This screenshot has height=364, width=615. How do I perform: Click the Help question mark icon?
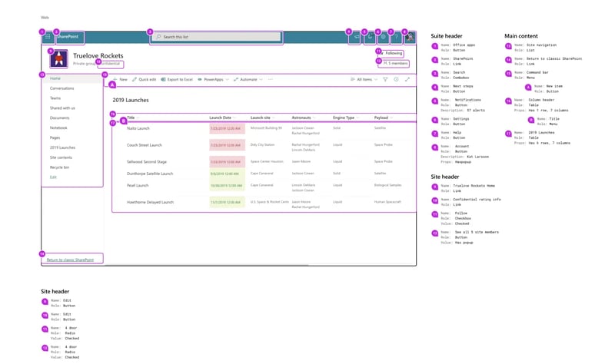(x=397, y=37)
